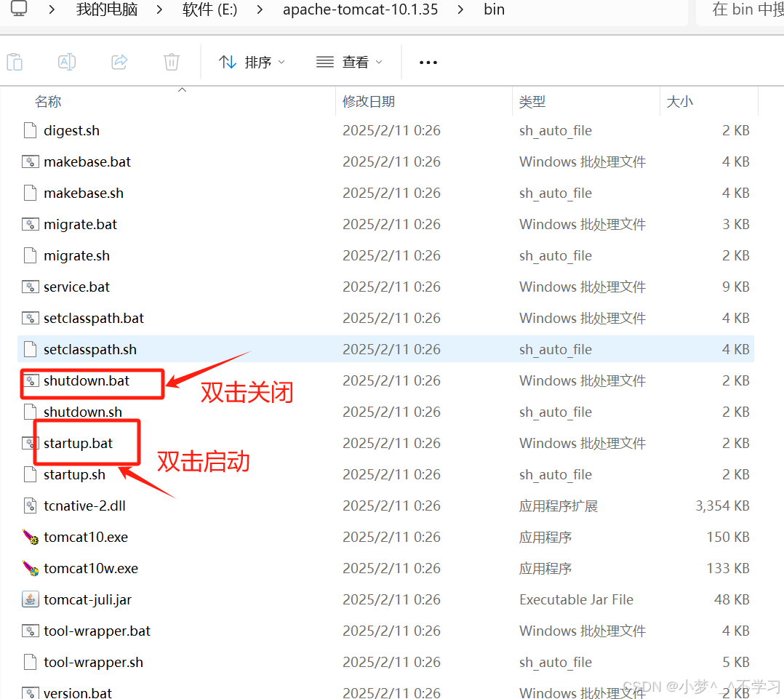Expand chevron after apache-tomcat-10.1.35 breadcrumb

pos(460,9)
